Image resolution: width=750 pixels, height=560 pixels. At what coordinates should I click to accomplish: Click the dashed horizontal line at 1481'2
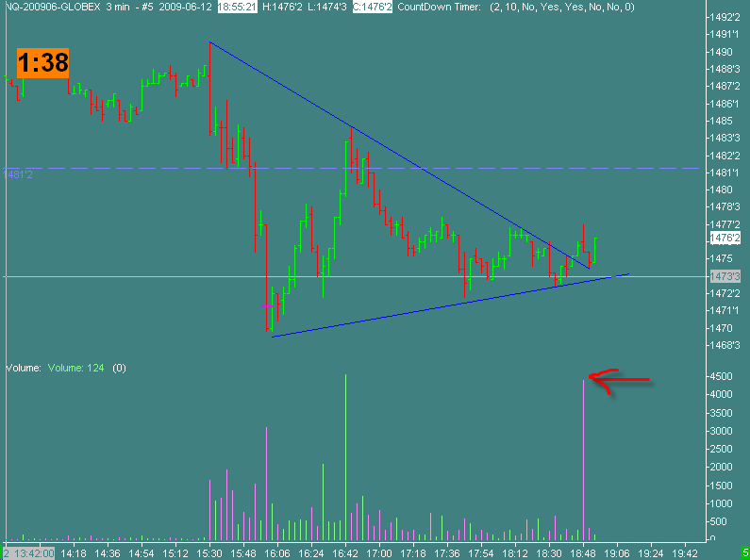[x=354, y=168]
